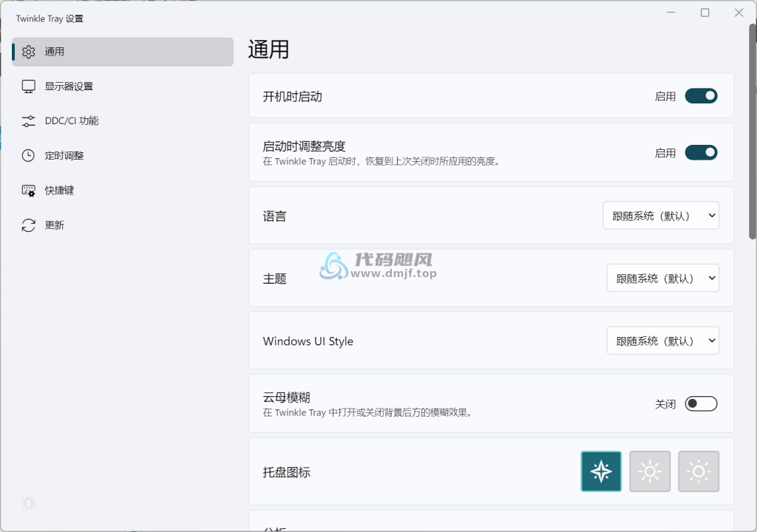Viewport: 757px width, 532px height.
Task: Select the rightmost sun tray icon option
Action: pos(699,471)
